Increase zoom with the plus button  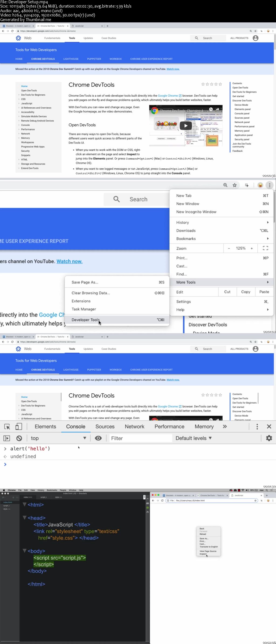252,248
